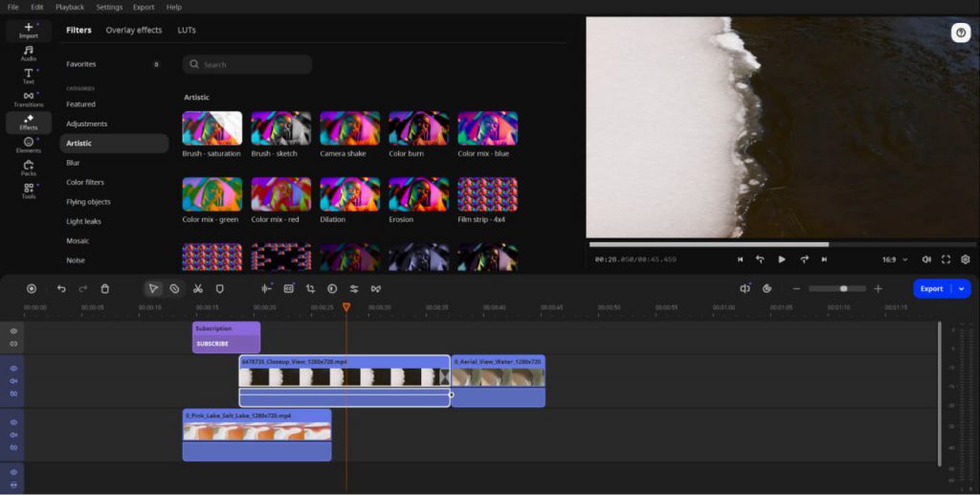Open the Packs panel in sidebar
Image resolution: width=980 pixels, height=495 pixels.
[x=29, y=169]
